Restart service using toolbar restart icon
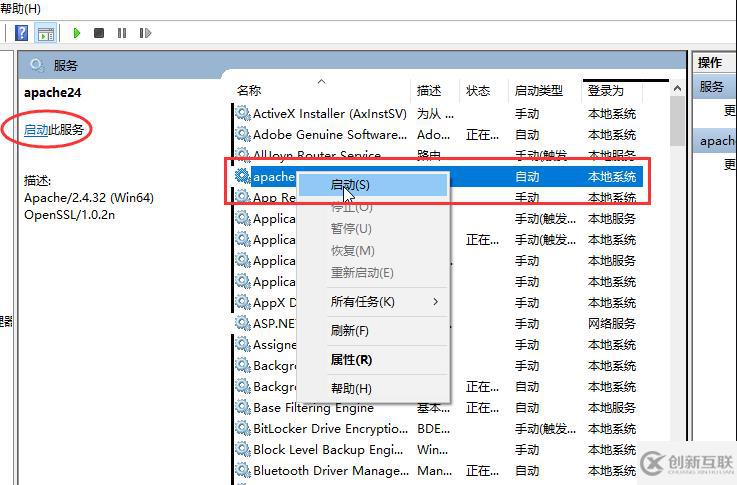737x485 pixels. pos(145,33)
